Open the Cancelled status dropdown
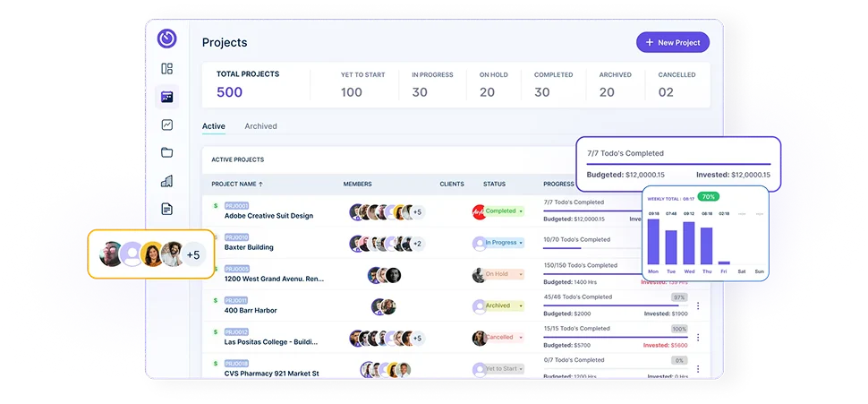 520,338
